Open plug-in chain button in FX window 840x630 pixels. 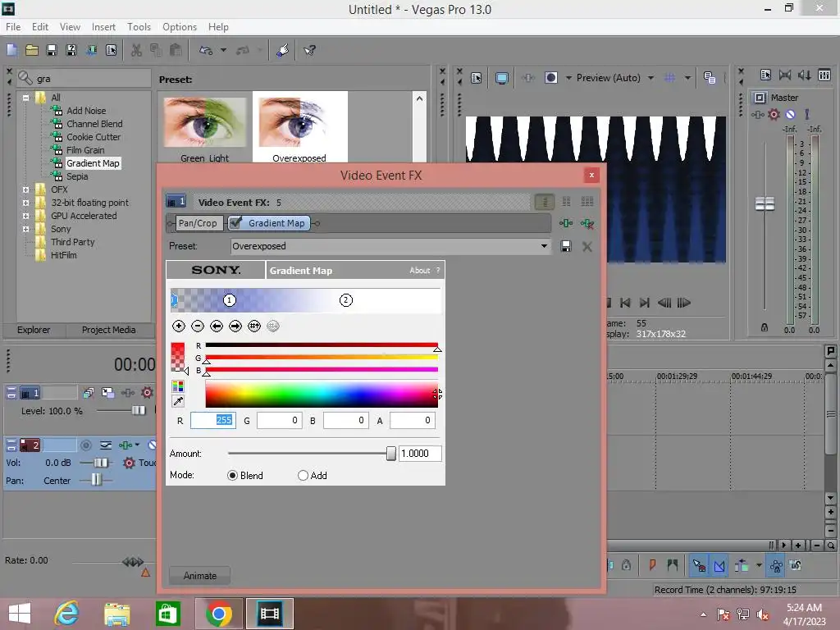click(x=566, y=223)
